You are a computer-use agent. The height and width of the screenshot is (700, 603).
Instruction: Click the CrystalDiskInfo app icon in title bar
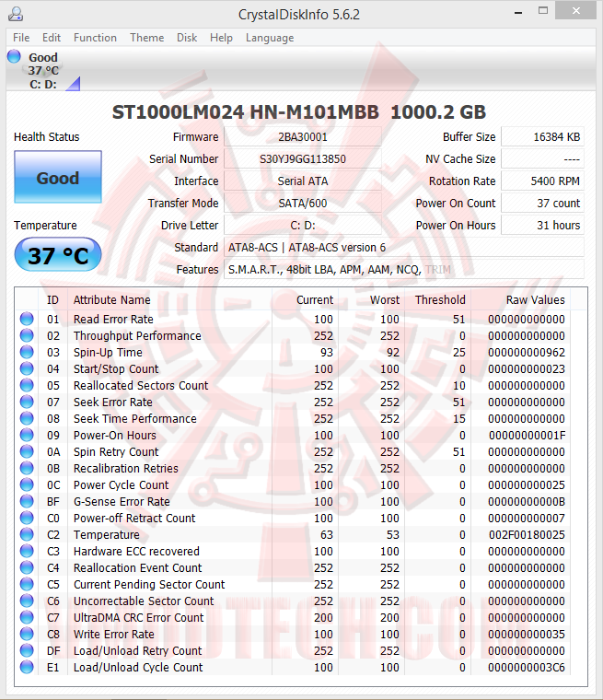[x=15, y=14]
